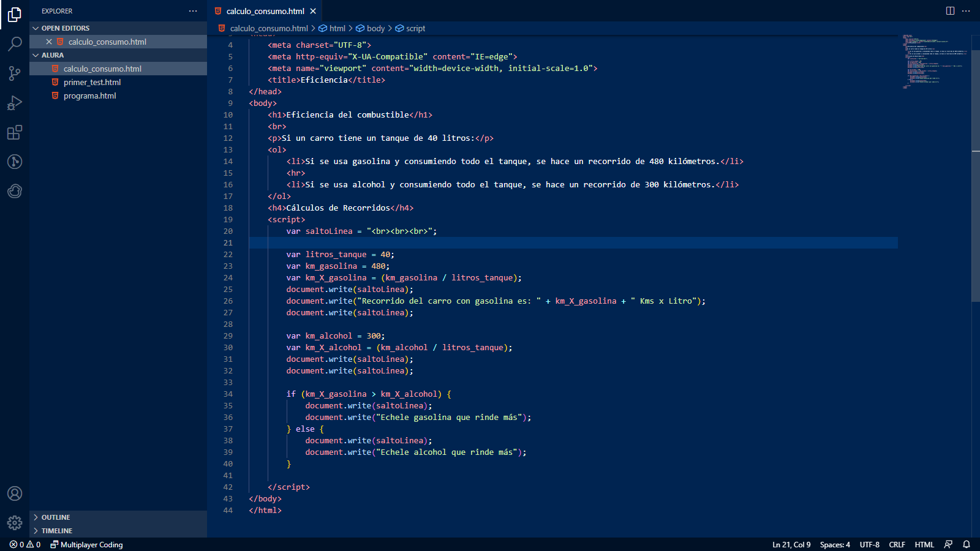Change indentation via Spaces: 4
This screenshot has width=980, height=551.
[x=835, y=544]
